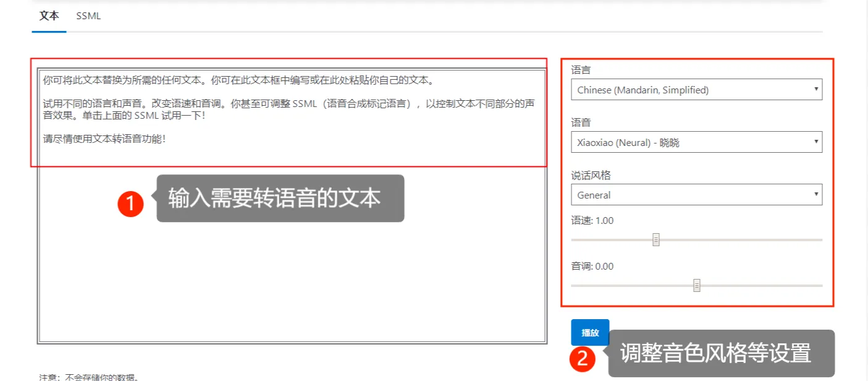Viewport: 868px width, 381px height.
Task: Click the text '请尽情使用文本转语音功能!'
Action: (104, 139)
